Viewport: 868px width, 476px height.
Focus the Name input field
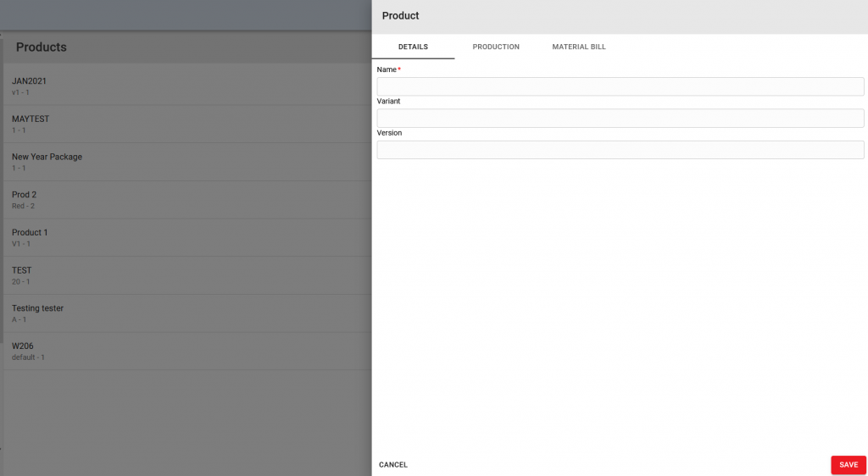coord(620,86)
